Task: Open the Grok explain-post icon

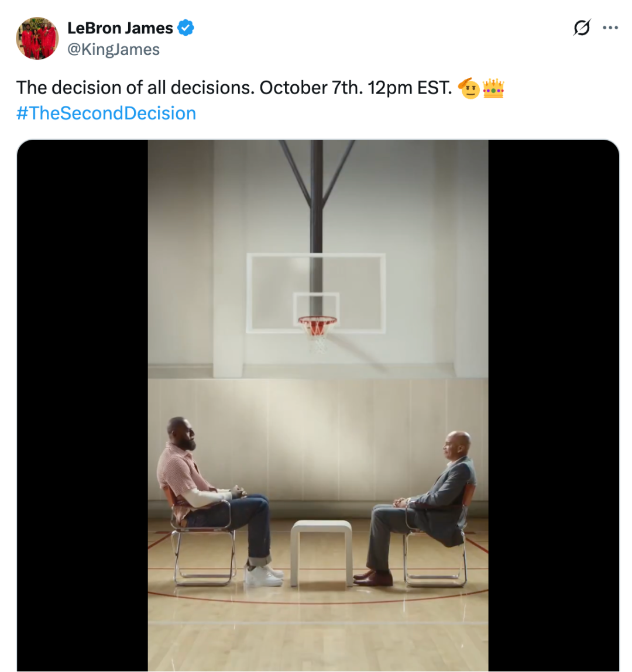Action: 582,27
